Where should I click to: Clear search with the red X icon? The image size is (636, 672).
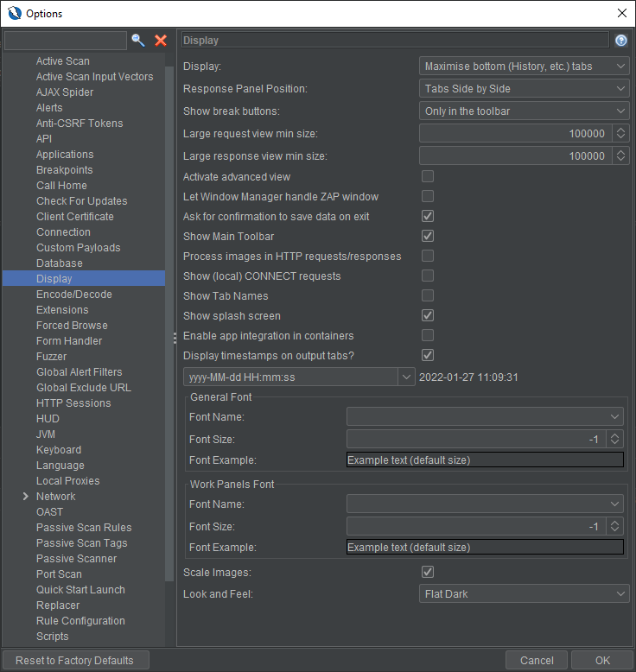click(161, 41)
